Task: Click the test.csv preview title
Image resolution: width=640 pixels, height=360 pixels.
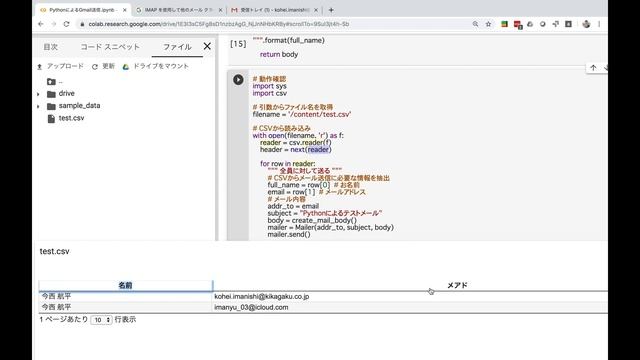Action: (54, 251)
